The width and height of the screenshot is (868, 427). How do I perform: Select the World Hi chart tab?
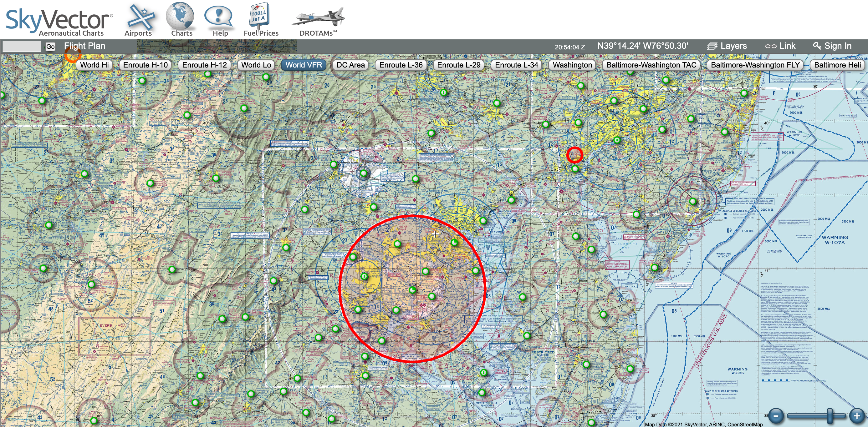[94, 65]
